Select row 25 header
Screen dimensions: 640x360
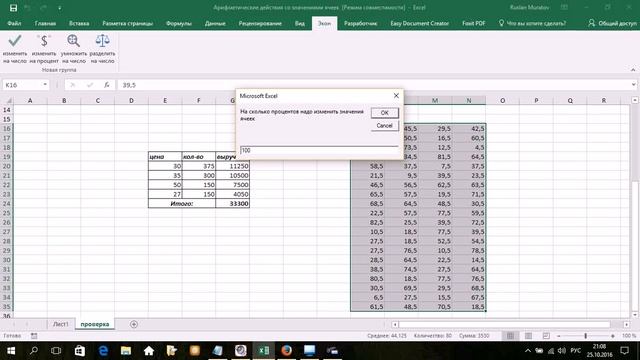click(x=7, y=213)
